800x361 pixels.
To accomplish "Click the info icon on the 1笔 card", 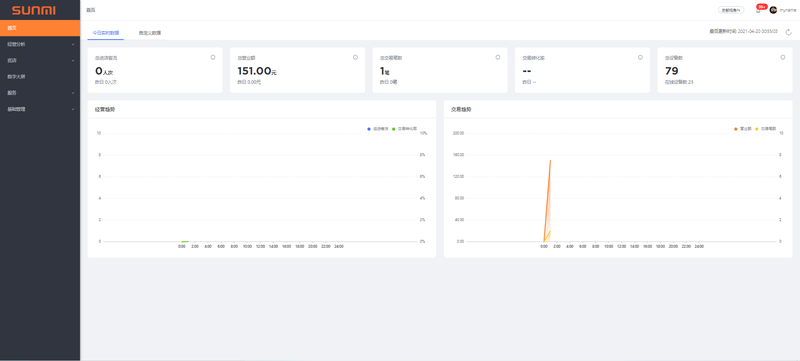I will point(497,58).
